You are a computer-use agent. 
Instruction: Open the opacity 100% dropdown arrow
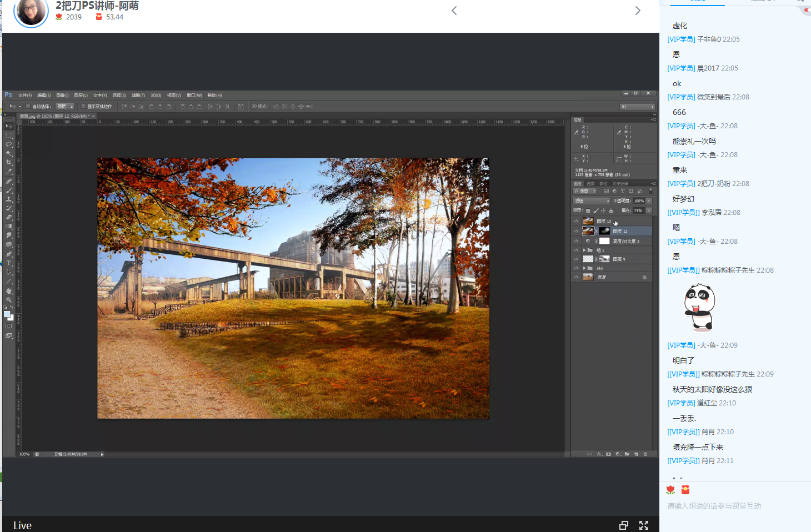coord(649,201)
